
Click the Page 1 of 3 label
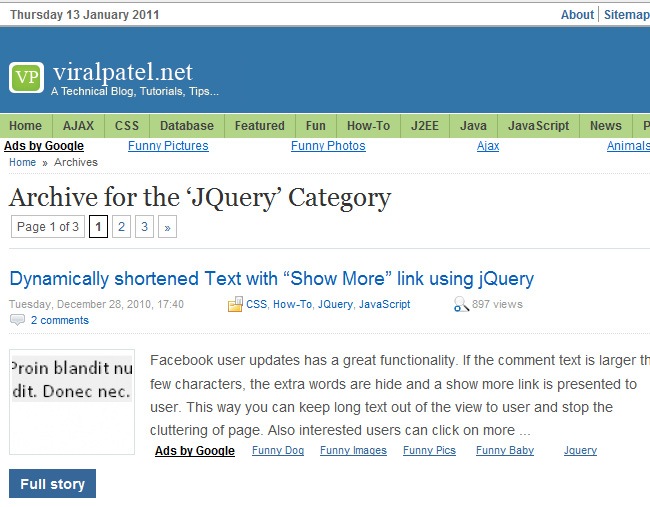click(x=48, y=226)
